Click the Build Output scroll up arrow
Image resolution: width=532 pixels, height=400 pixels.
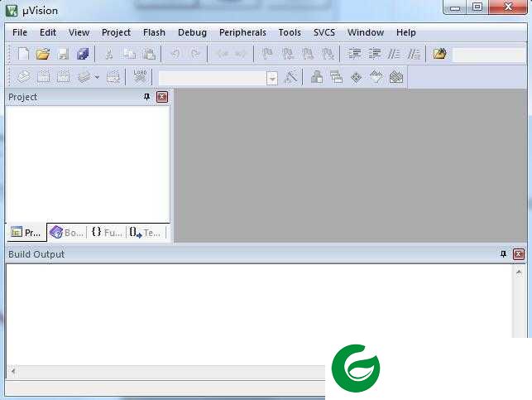tap(519, 272)
